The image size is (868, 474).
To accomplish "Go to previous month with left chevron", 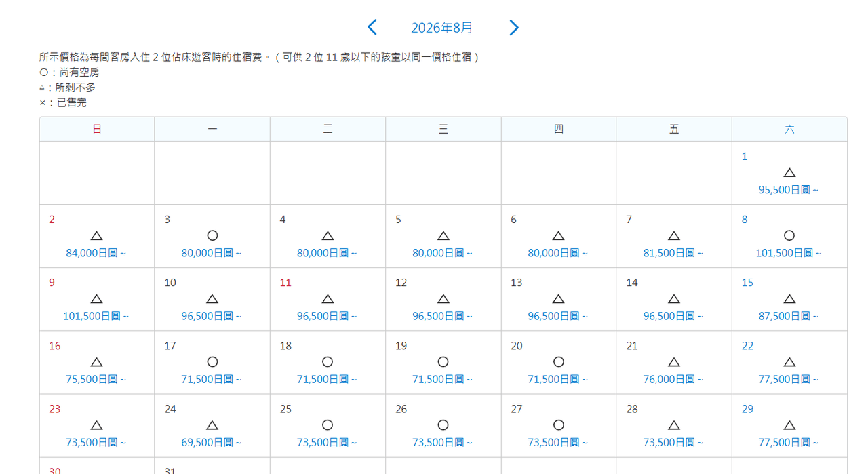I will point(372,28).
